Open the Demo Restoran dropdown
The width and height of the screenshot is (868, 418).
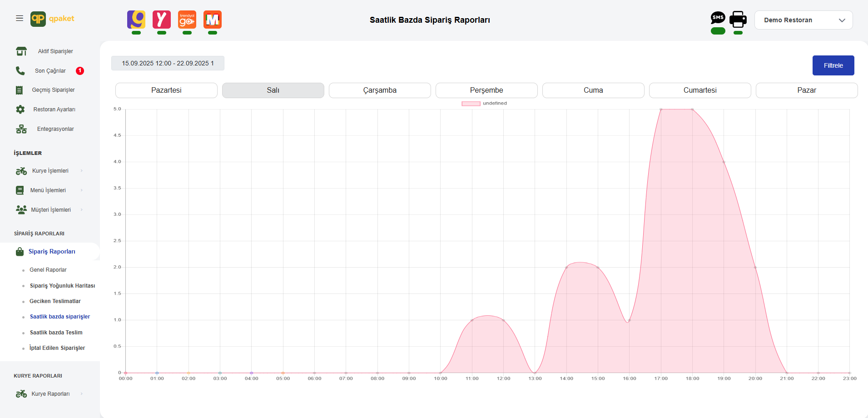coord(803,20)
